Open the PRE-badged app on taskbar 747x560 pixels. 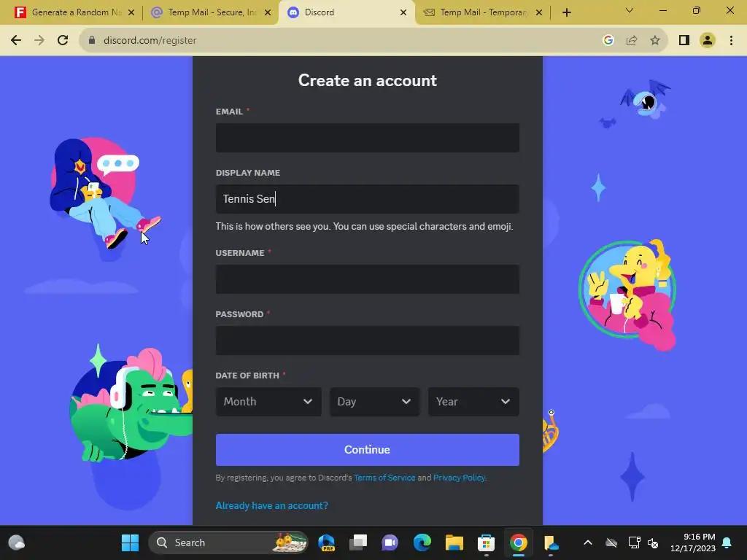tap(326, 542)
